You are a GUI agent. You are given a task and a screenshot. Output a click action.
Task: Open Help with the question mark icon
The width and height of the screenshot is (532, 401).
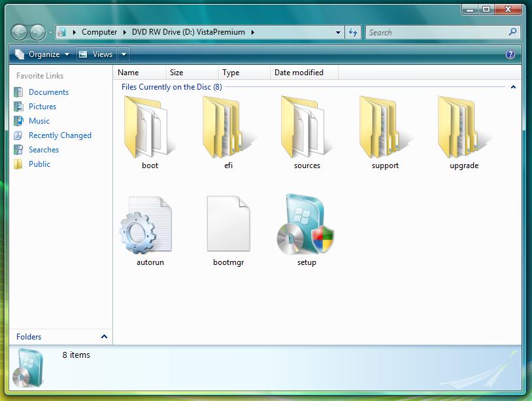[510, 54]
